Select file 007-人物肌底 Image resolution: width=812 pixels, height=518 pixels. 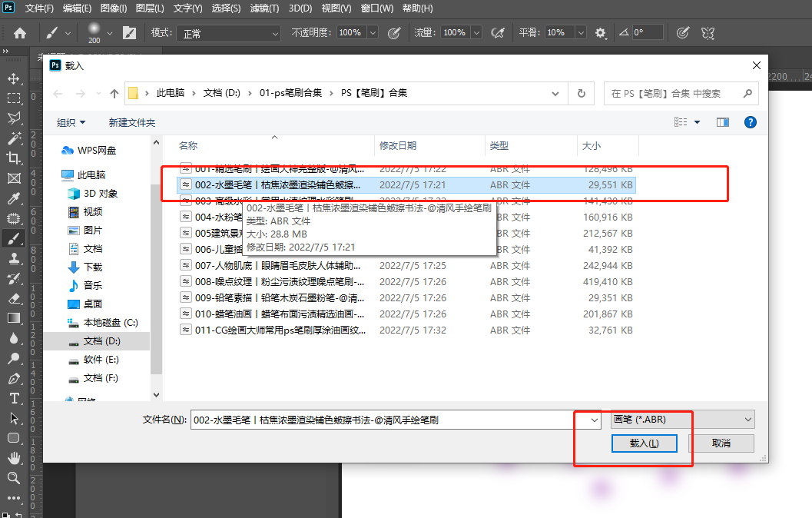(x=406, y=266)
